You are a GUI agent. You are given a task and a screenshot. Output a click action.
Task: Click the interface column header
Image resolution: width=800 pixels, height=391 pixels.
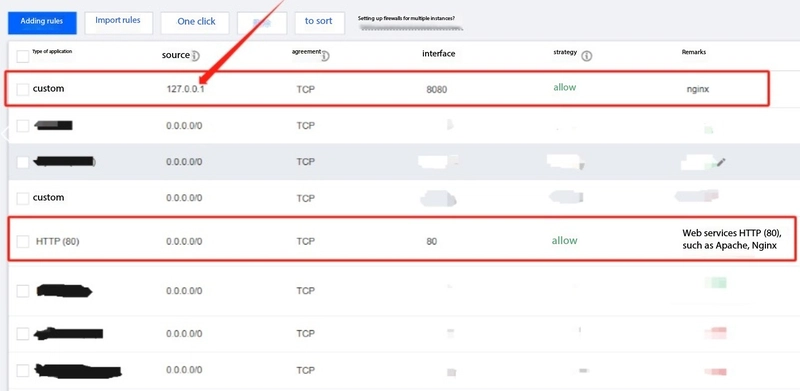coord(438,54)
